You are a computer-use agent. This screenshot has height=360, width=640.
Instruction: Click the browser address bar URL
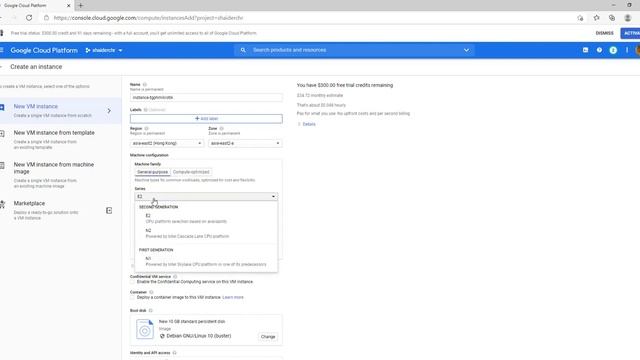click(x=149, y=18)
